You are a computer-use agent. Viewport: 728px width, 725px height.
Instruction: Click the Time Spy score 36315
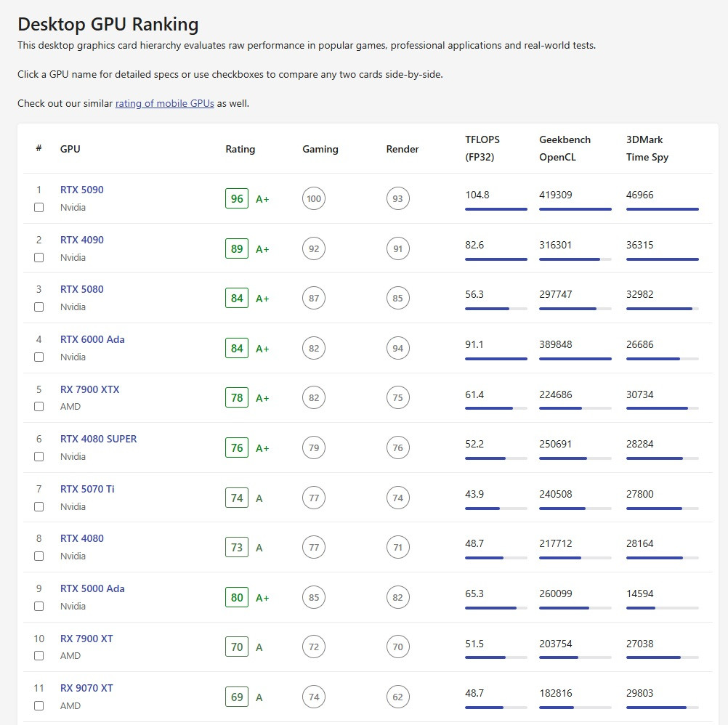tap(640, 245)
